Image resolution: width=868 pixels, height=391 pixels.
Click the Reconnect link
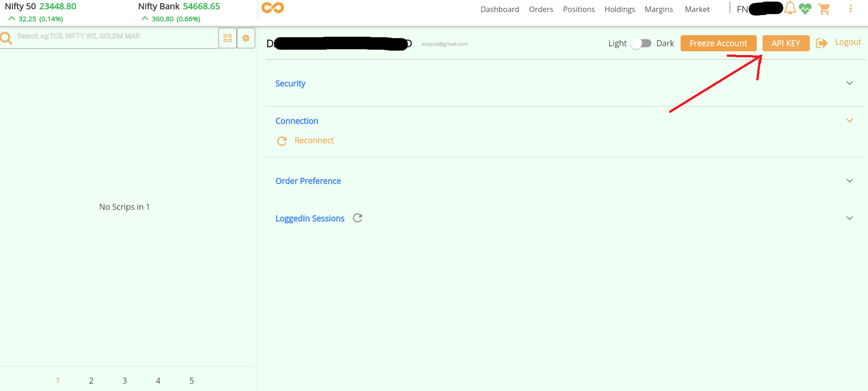(314, 141)
